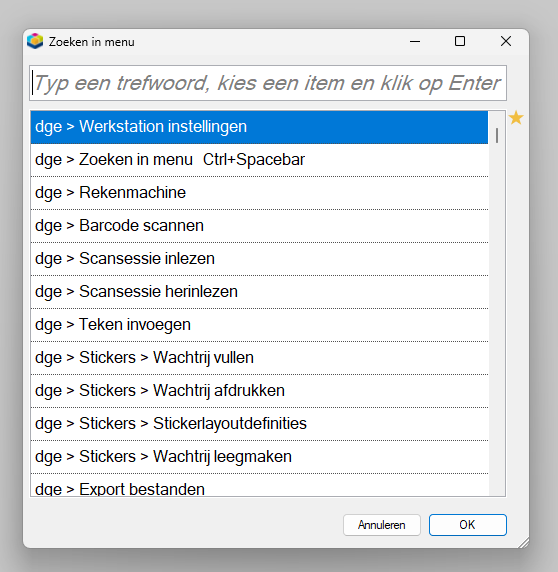
Task: Click the app cube icon in title bar
Action: coord(35,41)
